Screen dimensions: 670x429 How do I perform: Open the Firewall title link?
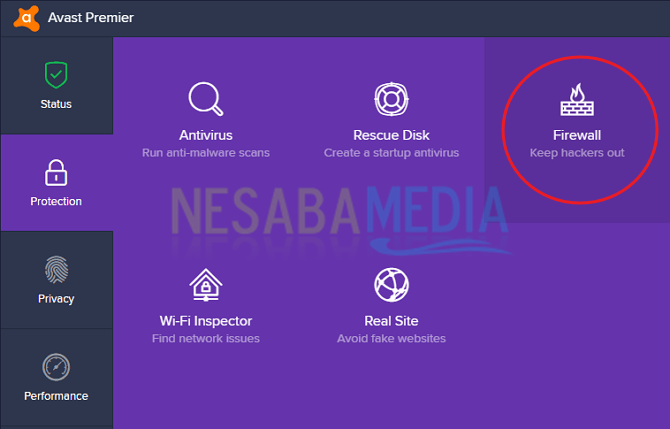tap(577, 135)
